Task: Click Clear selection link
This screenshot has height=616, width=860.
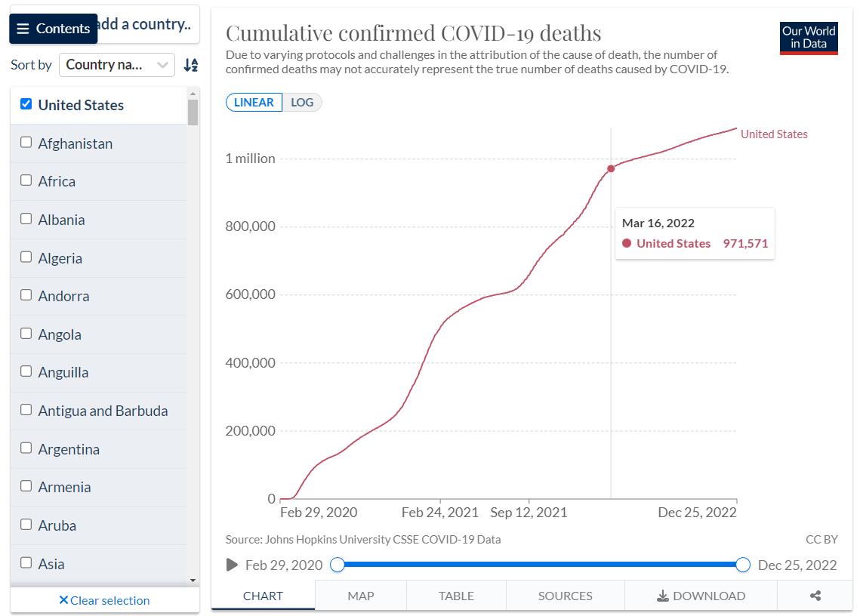Action: pyautogui.click(x=104, y=600)
